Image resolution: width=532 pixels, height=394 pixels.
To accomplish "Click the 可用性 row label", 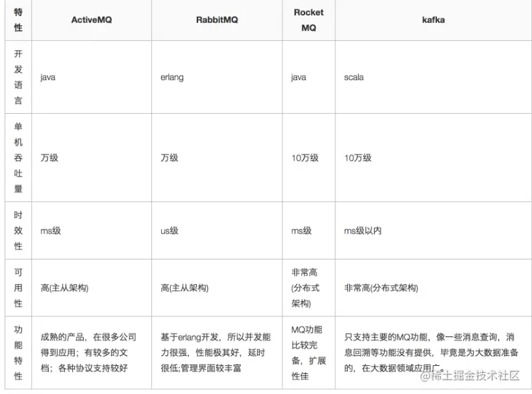I will pyautogui.click(x=18, y=288).
